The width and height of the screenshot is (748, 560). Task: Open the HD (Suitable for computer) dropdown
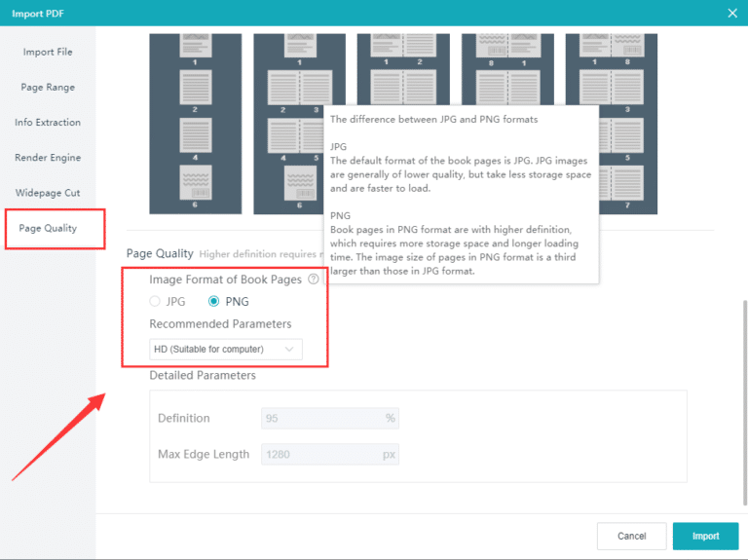tap(224, 349)
